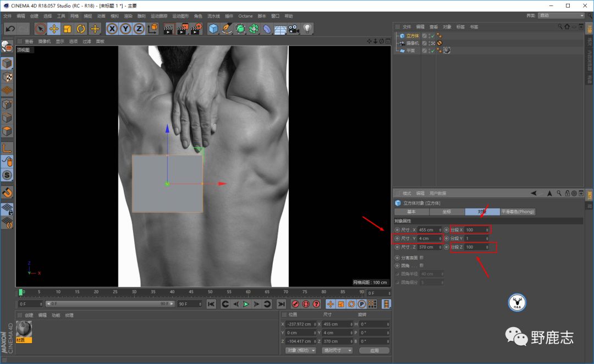Click the 分段 Y input field
The width and height of the screenshot is (594, 364).
(476, 239)
